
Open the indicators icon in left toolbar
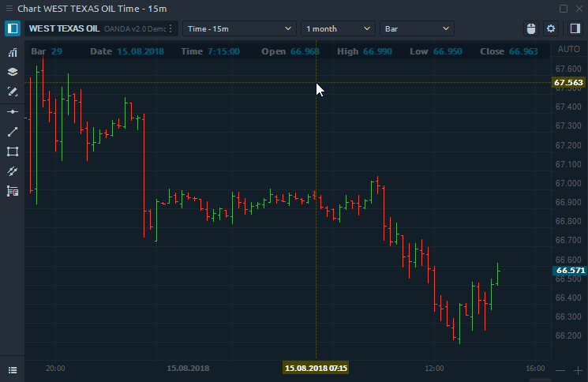pos(12,53)
